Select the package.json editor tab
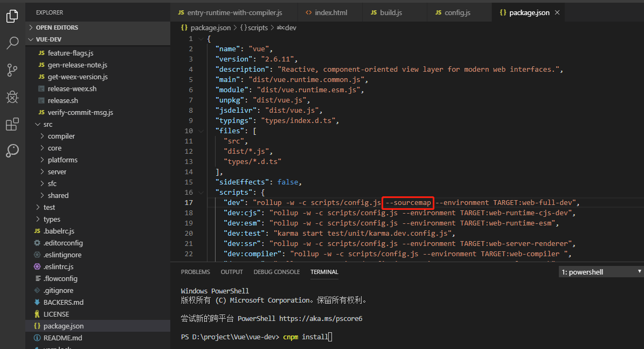Viewport: 644px width, 349px height. 528,13
